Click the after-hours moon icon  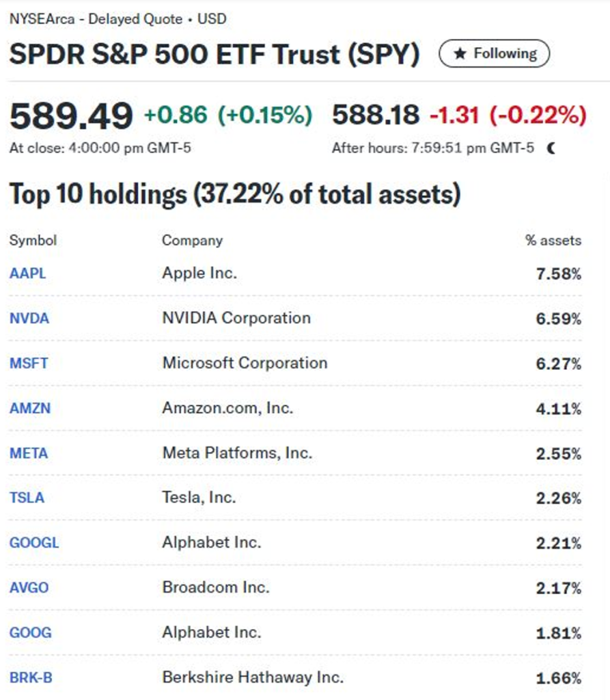[x=552, y=148]
